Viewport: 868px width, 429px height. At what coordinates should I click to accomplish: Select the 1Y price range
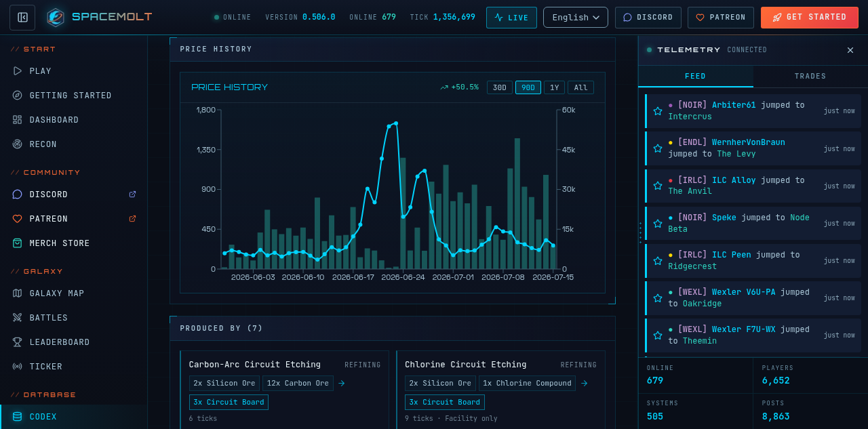pyautogui.click(x=554, y=87)
